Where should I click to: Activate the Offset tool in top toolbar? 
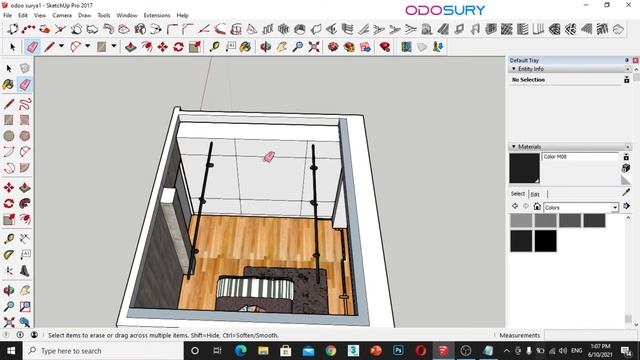[x=147, y=47]
